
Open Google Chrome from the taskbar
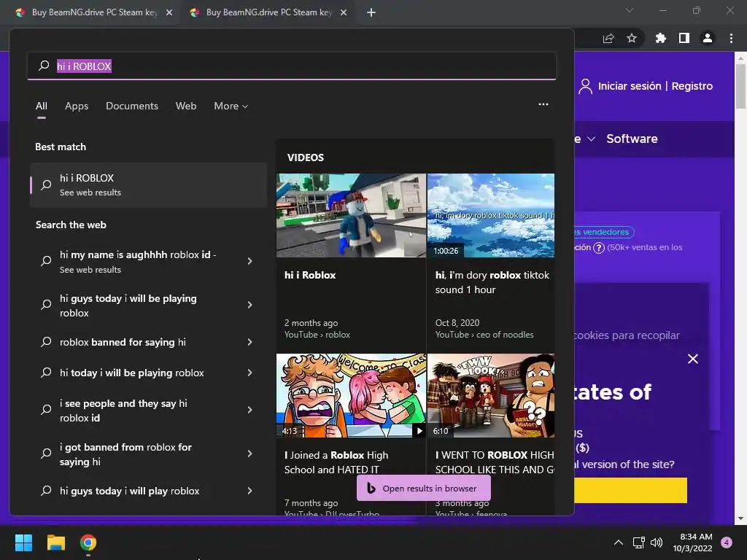click(x=88, y=542)
